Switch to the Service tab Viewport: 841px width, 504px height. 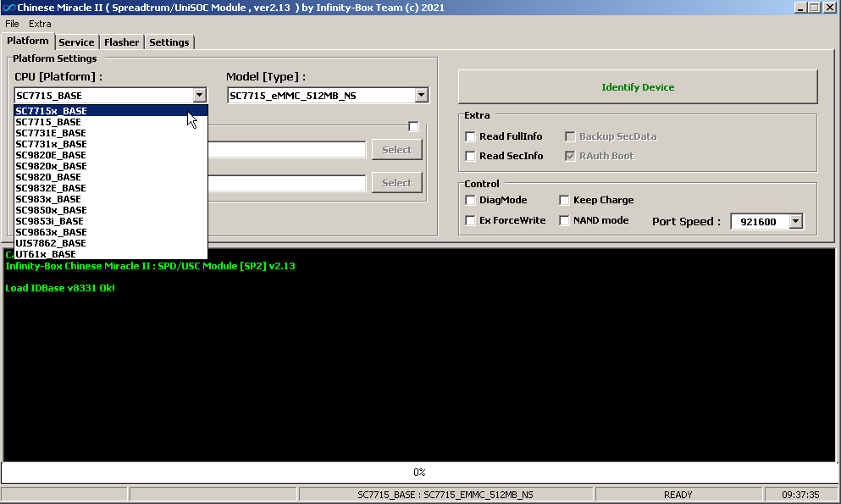pyautogui.click(x=76, y=42)
